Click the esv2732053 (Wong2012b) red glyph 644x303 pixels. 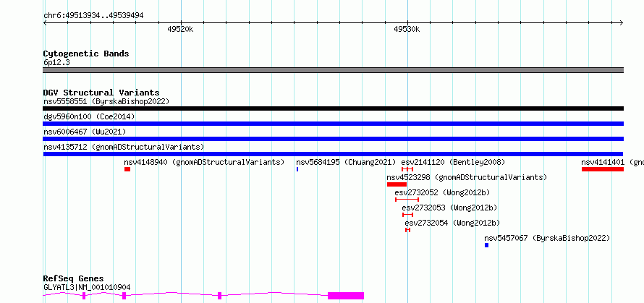point(408,215)
